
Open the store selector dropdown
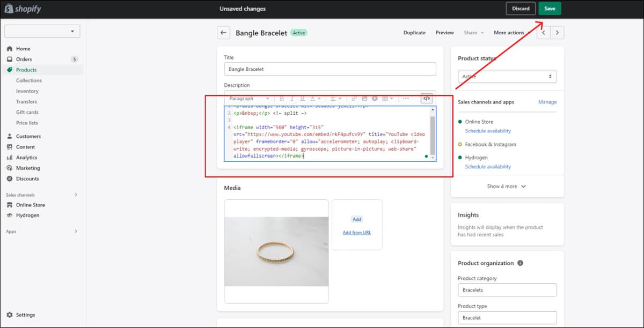[42, 31]
